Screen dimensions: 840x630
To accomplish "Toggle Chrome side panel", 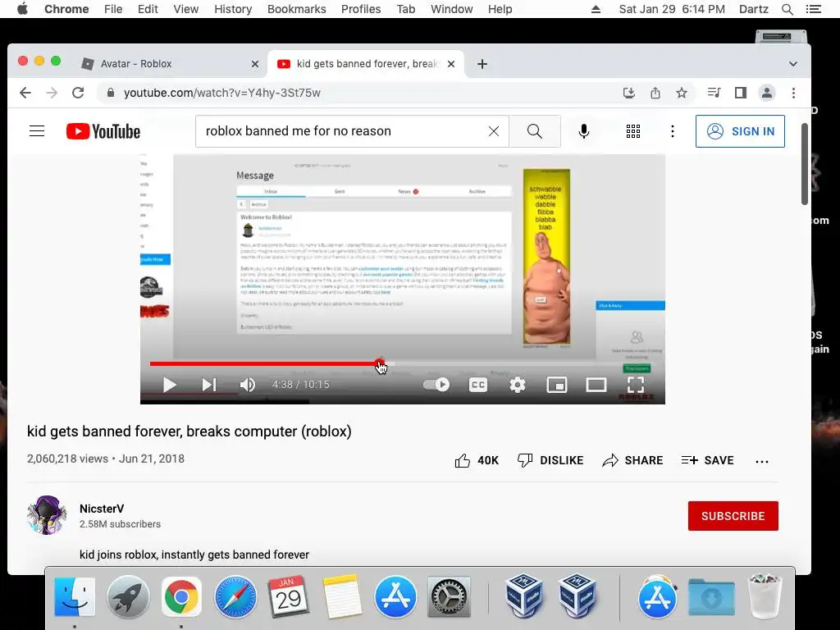I will click(x=741, y=93).
